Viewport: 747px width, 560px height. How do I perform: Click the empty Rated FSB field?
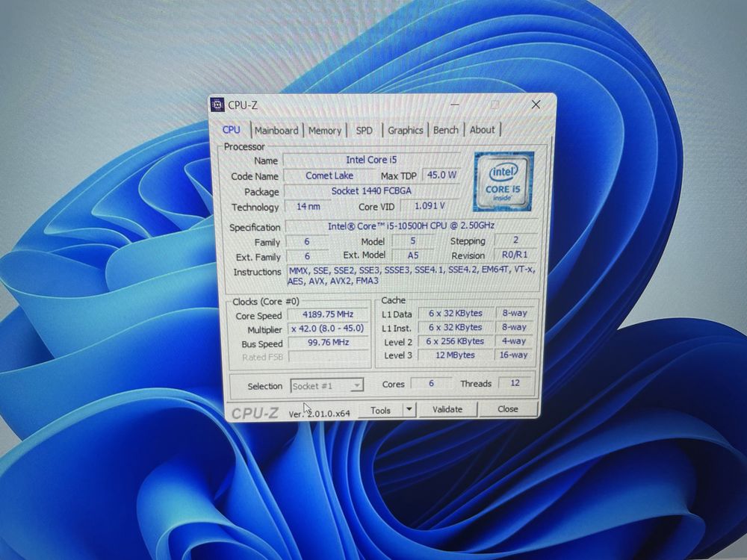(328, 357)
